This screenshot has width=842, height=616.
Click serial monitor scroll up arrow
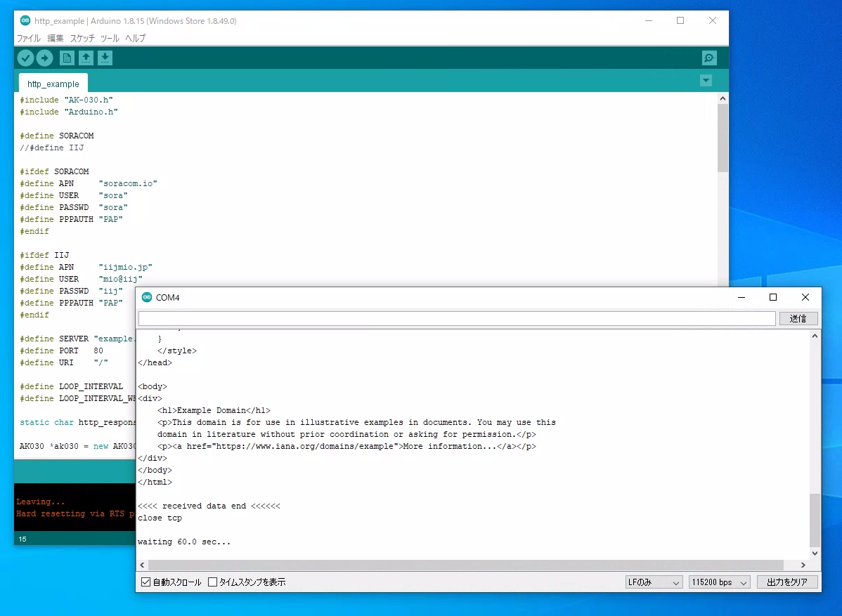pos(815,336)
